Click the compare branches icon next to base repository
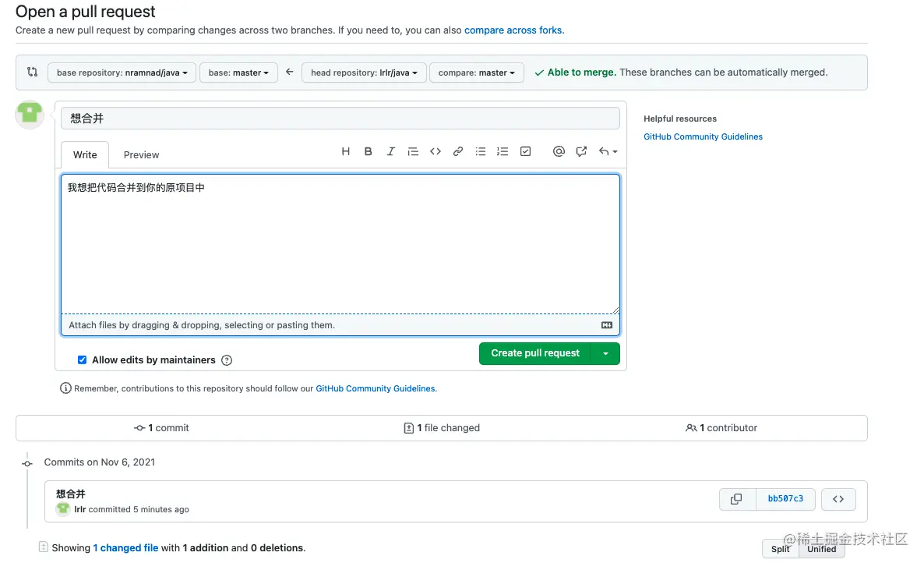The image size is (924, 563). [x=33, y=72]
